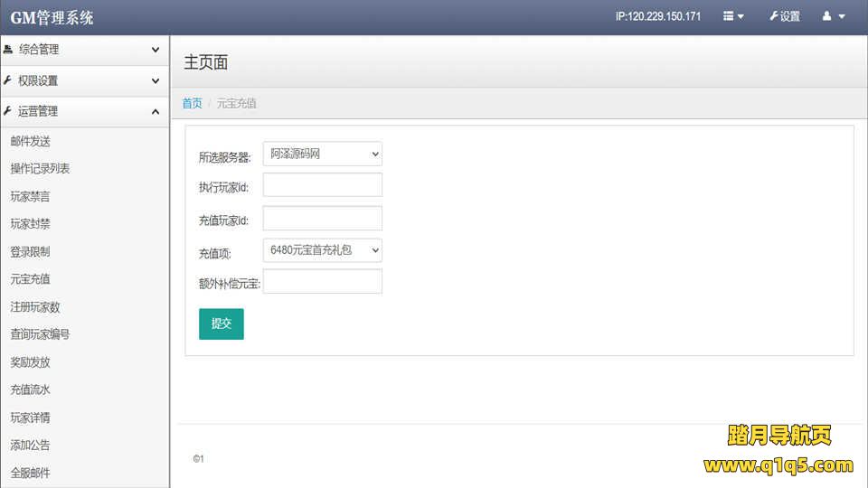This screenshot has width=868, height=488.
Task: Expand the 权限设置 section chevron
Action: 156,80
